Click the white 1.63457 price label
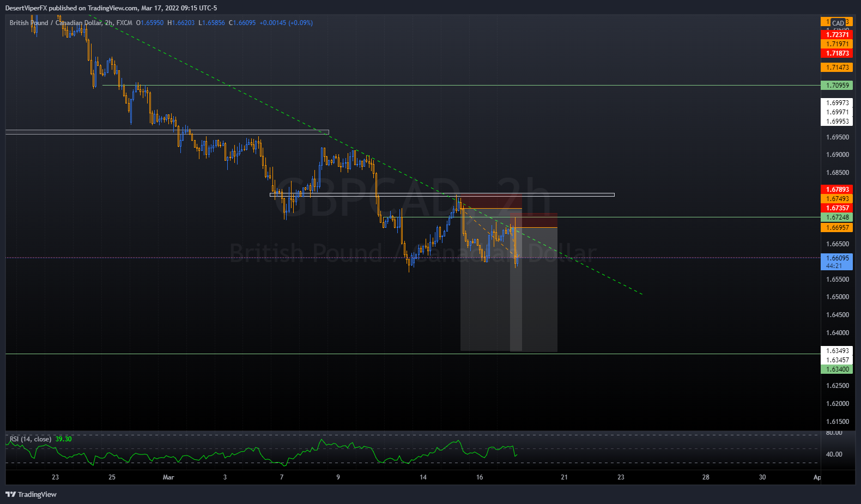Screen dimensions: 861x504 (x=836, y=360)
